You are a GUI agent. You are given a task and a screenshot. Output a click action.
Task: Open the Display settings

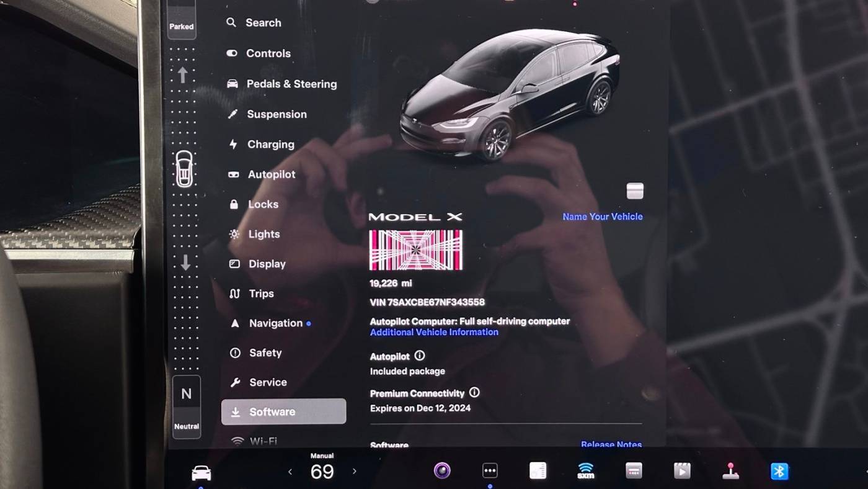point(257,264)
